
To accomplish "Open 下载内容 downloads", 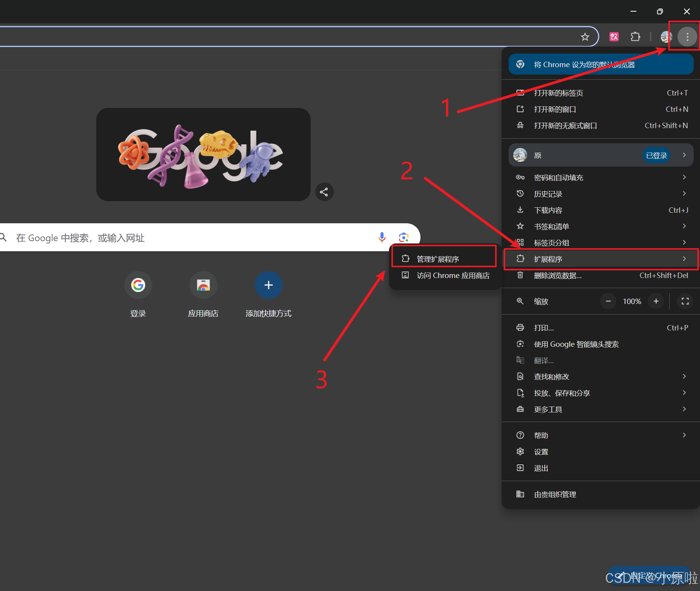I will click(601, 210).
